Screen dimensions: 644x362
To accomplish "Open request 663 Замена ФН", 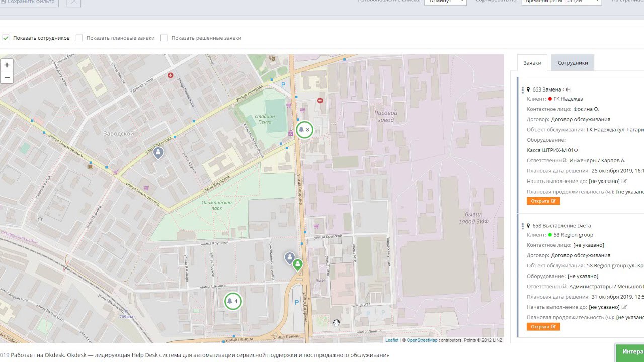I will [x=551, y=89].
